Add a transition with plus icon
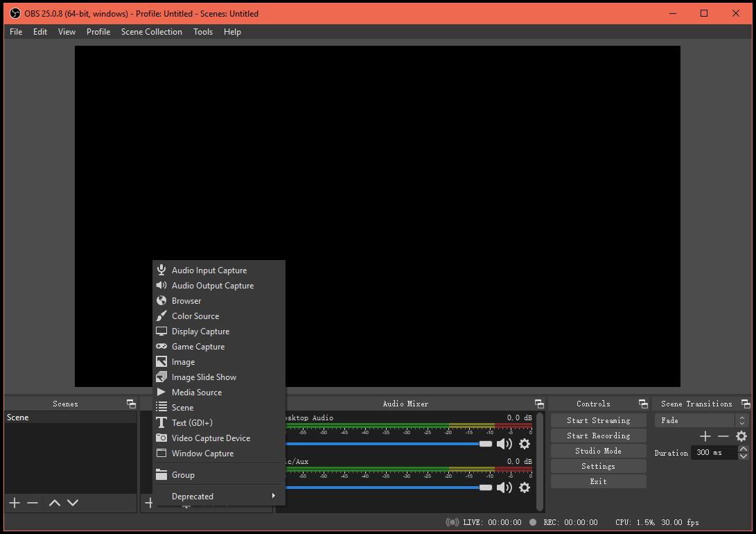 (x=705, y=436)
